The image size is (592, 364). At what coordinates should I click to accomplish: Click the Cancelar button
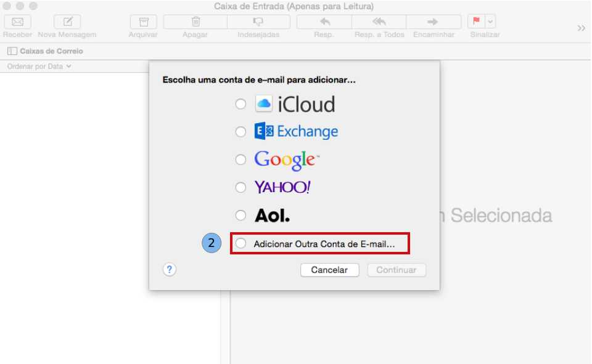329,270
